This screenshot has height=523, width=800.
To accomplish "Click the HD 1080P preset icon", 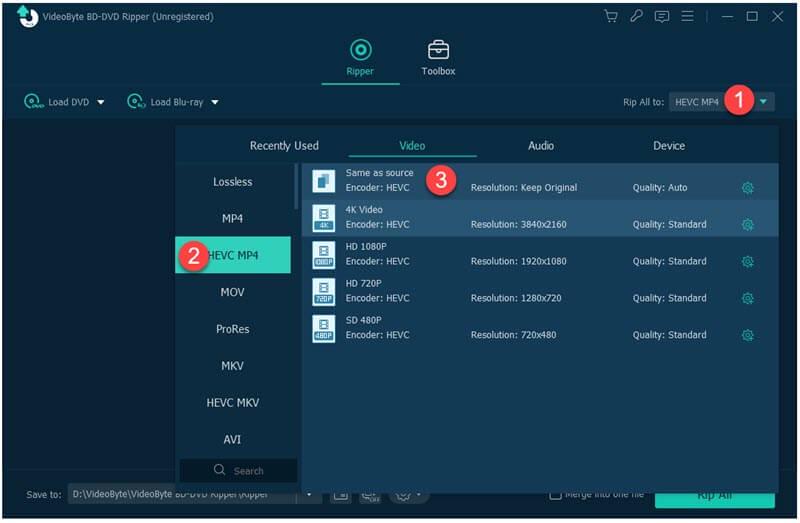I will (323, 255).
